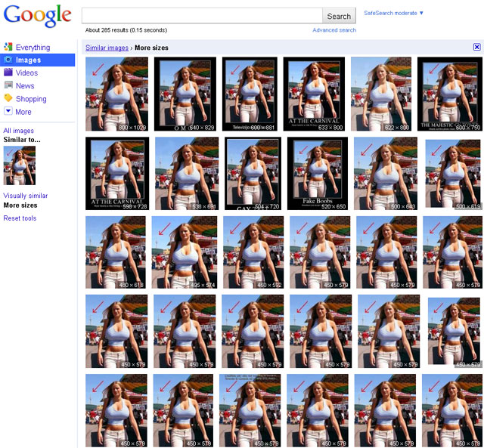Click inside the search text field
484x448 pixels.
(x=202, y=16)
